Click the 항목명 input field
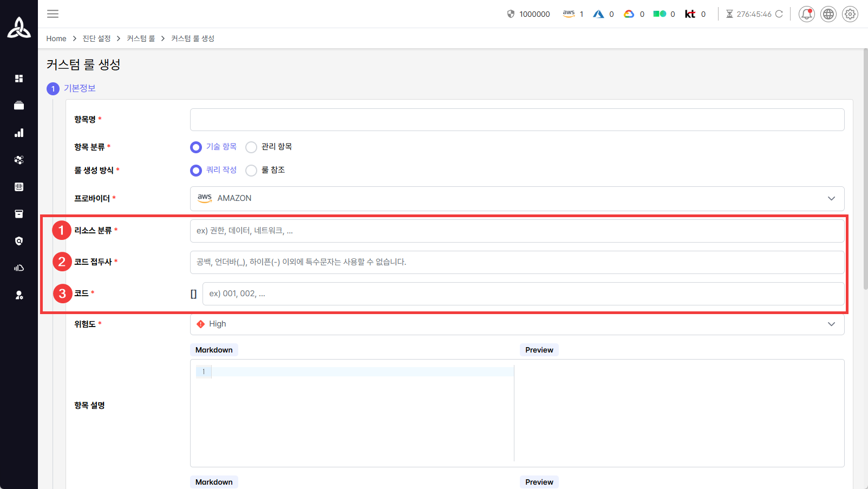This screenshot has width=868, height=489. 517,120
